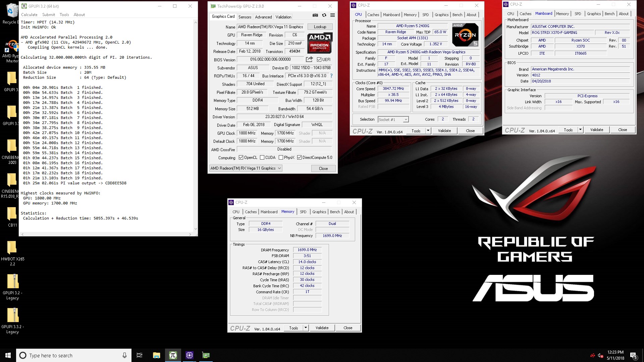This screenshot has height=362, width=644.
Task: Switch to CPU-Z in the taskbar
Action: (189, 355)
